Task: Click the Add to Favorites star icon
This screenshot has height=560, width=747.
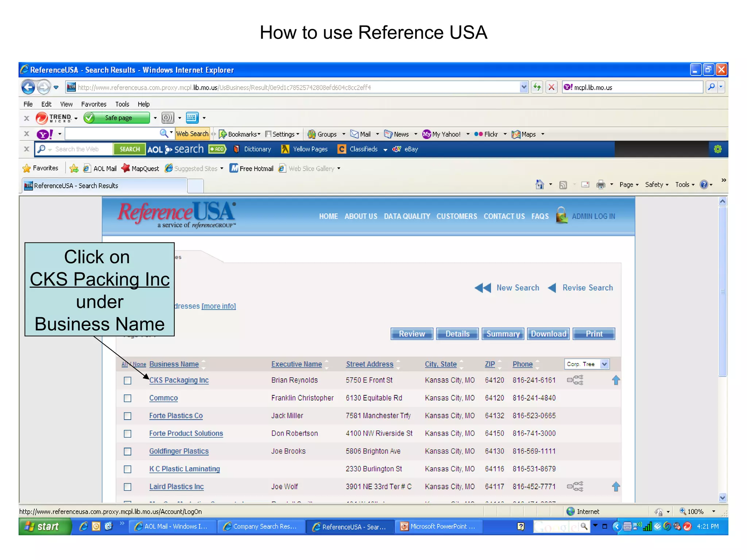Action: tap(74, 168)
